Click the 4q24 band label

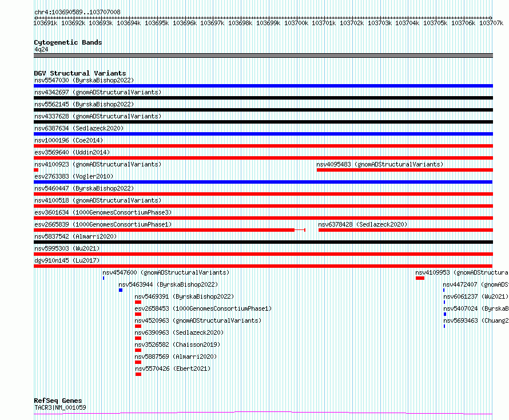41,49
